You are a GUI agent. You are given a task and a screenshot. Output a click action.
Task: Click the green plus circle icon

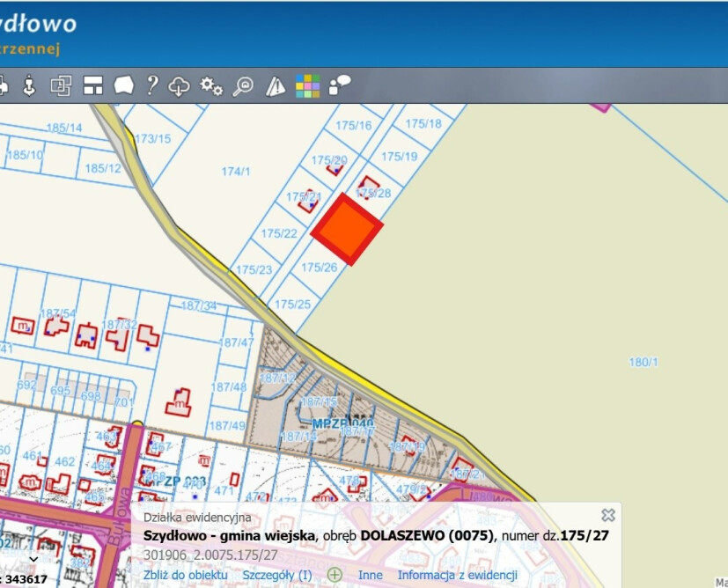coord(335,575)
